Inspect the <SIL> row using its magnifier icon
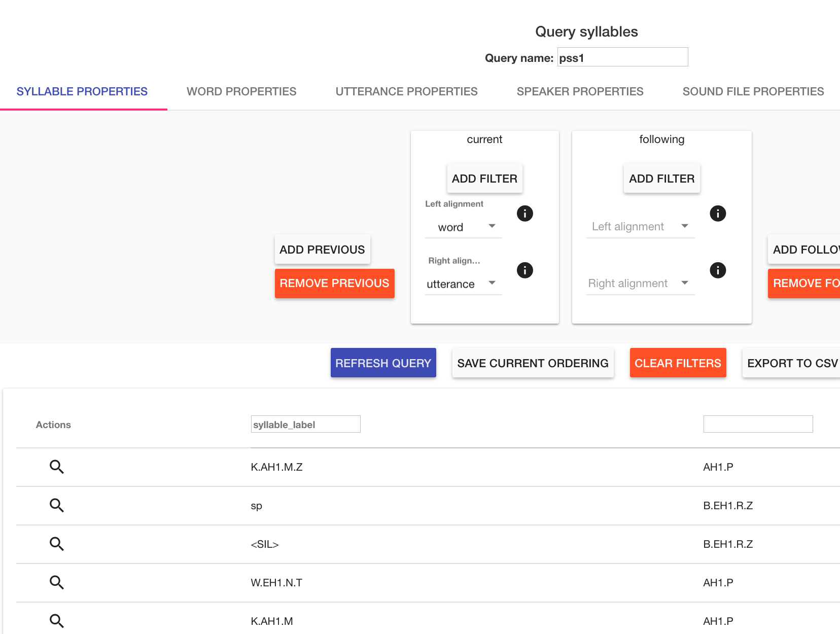The height and width of the screenshot is (634, 840). pos(57,544)
